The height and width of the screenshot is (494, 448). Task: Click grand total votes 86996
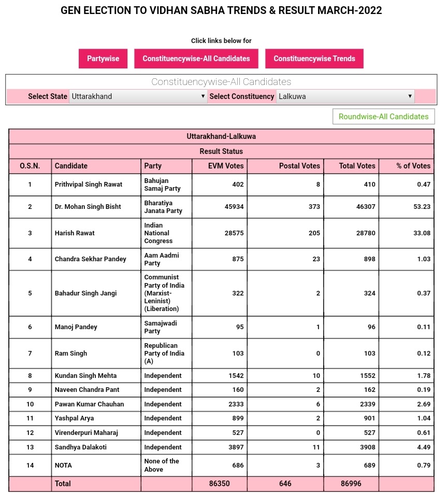click(x=351, y=484)
